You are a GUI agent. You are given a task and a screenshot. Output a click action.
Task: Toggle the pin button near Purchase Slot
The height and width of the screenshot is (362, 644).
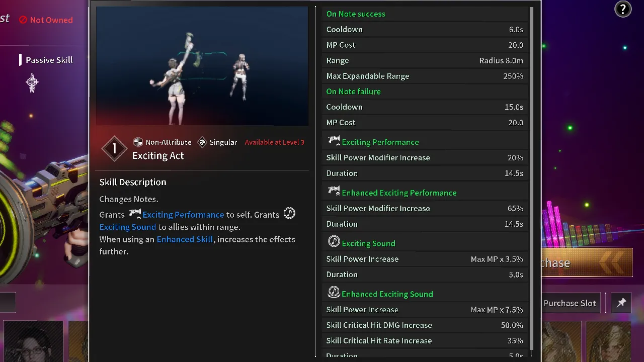(621, 303)
